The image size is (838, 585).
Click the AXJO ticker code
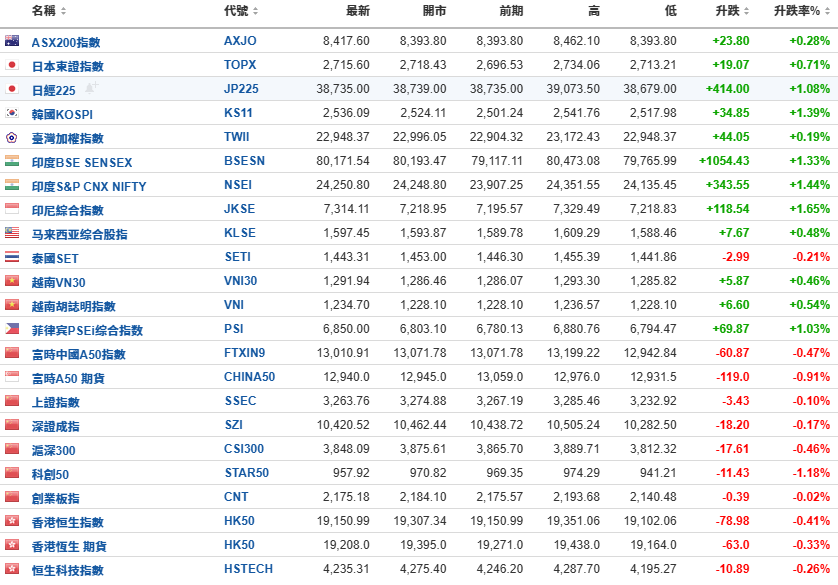[240, 41]
